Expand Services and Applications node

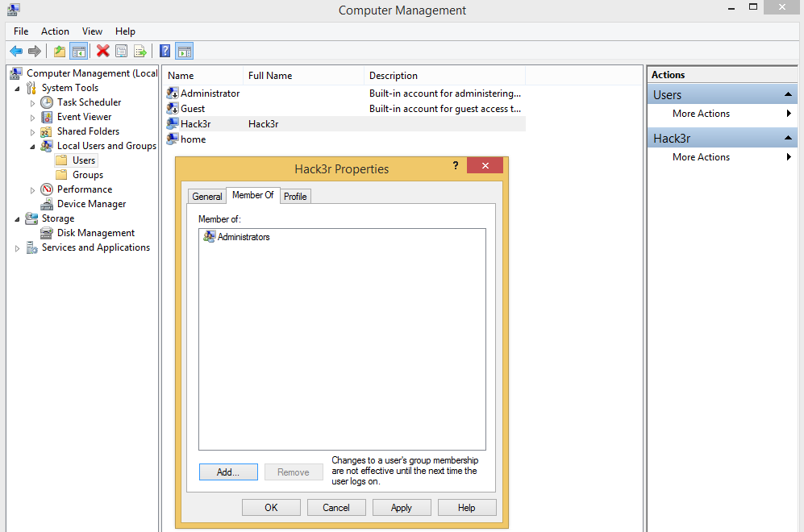18,248
